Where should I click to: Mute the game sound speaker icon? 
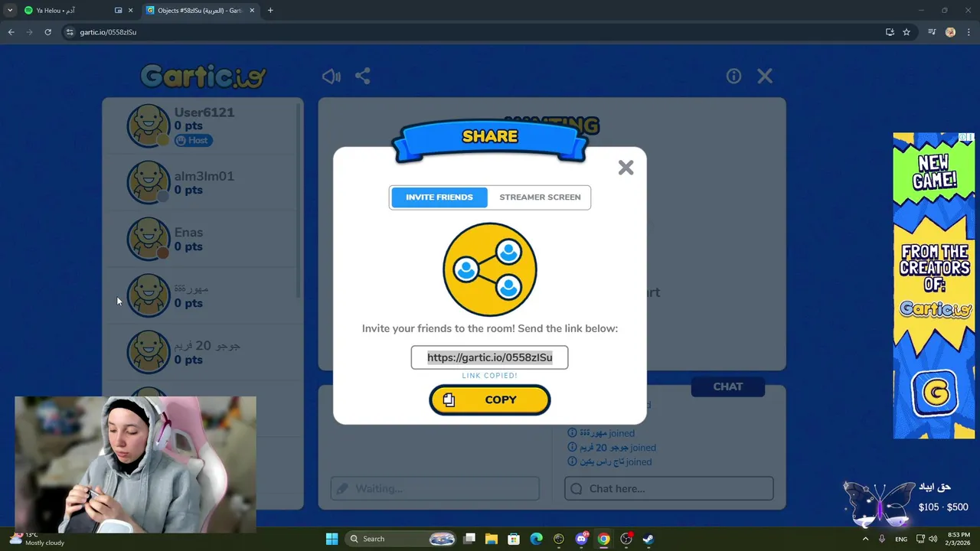tap(331, 76)
